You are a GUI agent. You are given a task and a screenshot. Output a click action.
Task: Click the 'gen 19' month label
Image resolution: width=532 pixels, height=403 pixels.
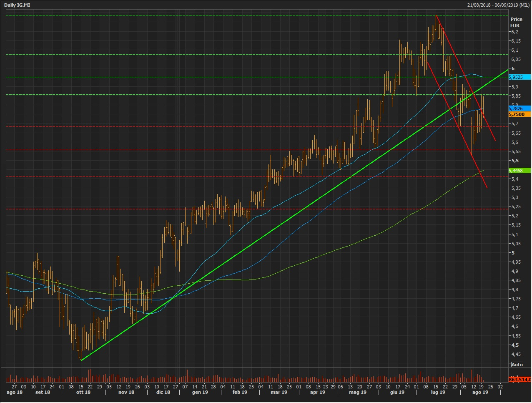click(x=200, y=392)
